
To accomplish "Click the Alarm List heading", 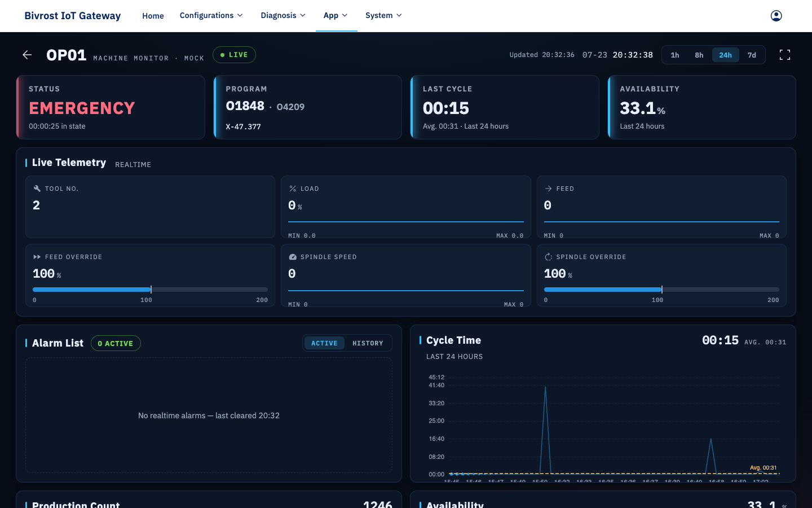I will tap(58, 343).
